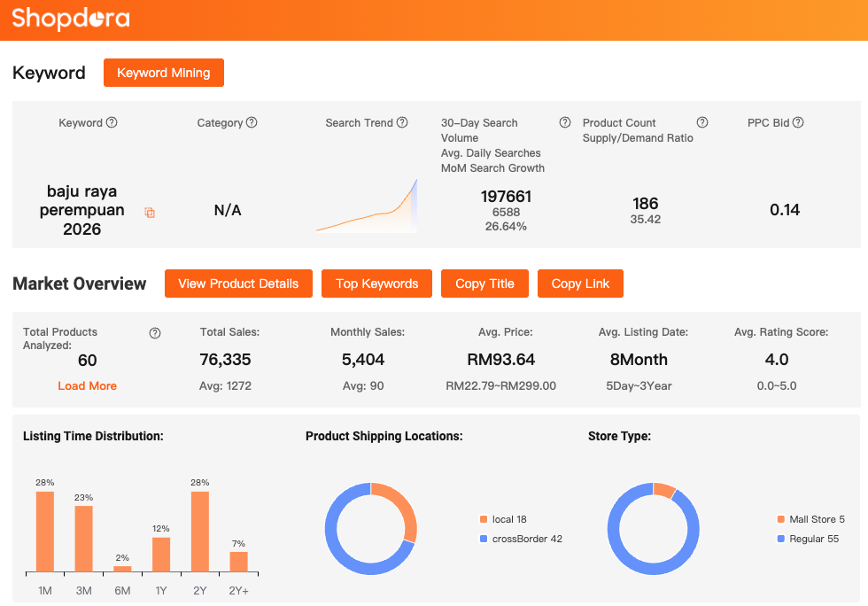Click the 30-Day Search Volume help icon
The height and width of the screenshot is (606, 868).
tap(565, 123)
